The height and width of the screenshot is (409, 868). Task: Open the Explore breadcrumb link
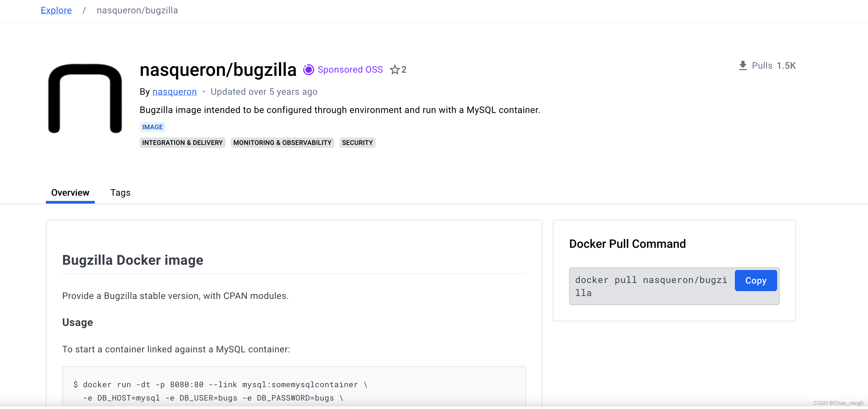tap(56, 10)
